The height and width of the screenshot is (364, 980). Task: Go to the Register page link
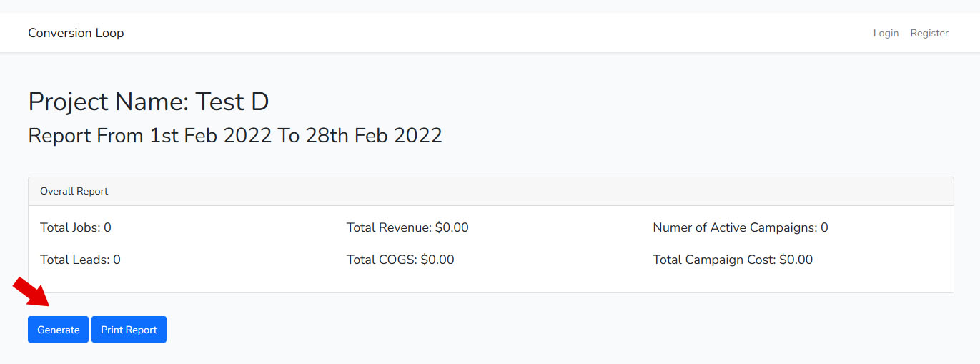(x=929, y=33)
